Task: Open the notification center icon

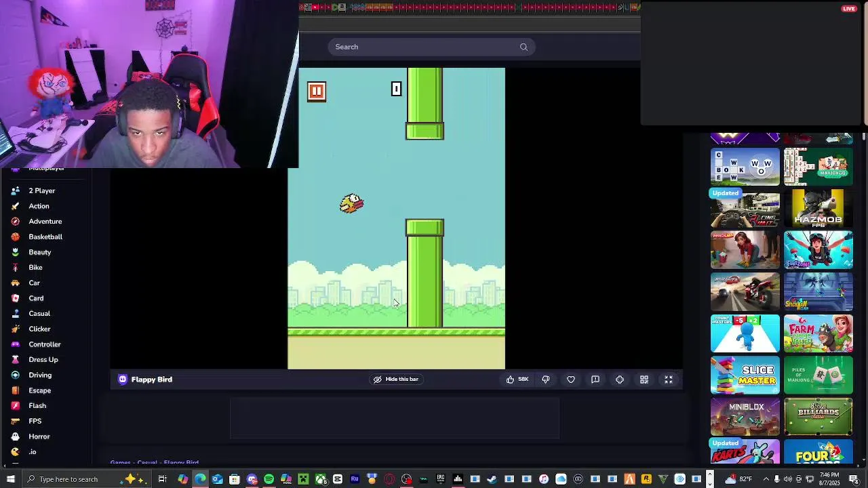Action: coord(854,479)
